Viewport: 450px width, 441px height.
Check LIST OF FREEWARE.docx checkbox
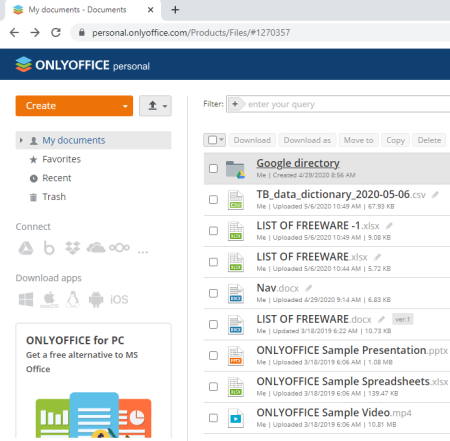[213, 324]
